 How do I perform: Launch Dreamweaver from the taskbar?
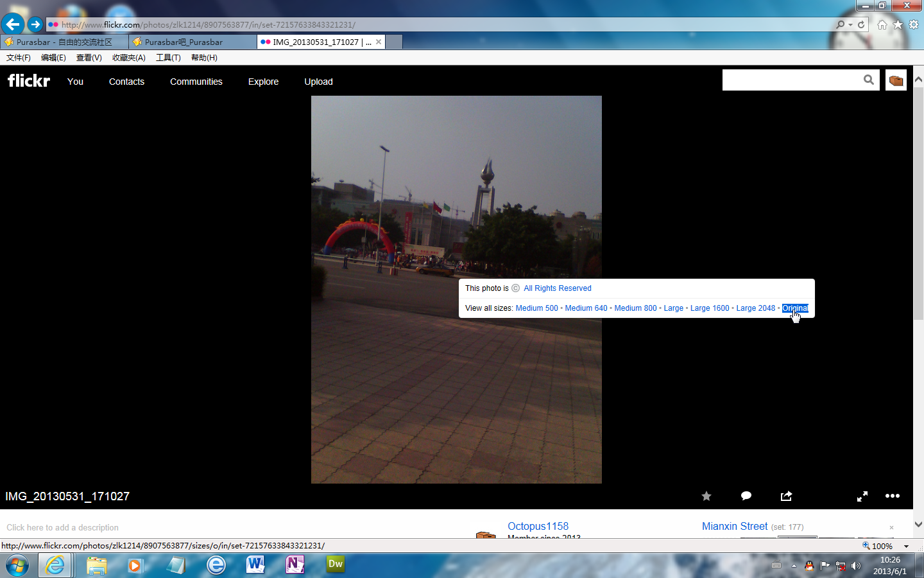[x=335, y=565]
